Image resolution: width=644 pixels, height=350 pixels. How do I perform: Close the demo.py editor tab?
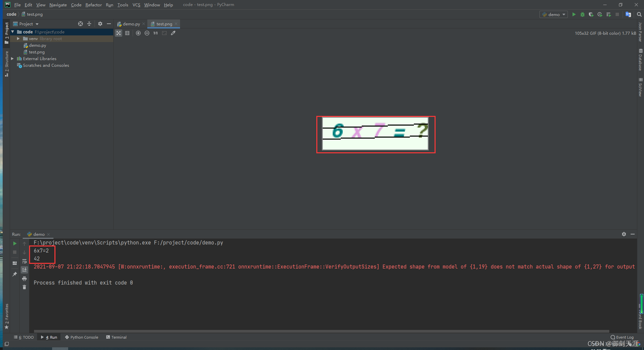(x=144, y=24)
